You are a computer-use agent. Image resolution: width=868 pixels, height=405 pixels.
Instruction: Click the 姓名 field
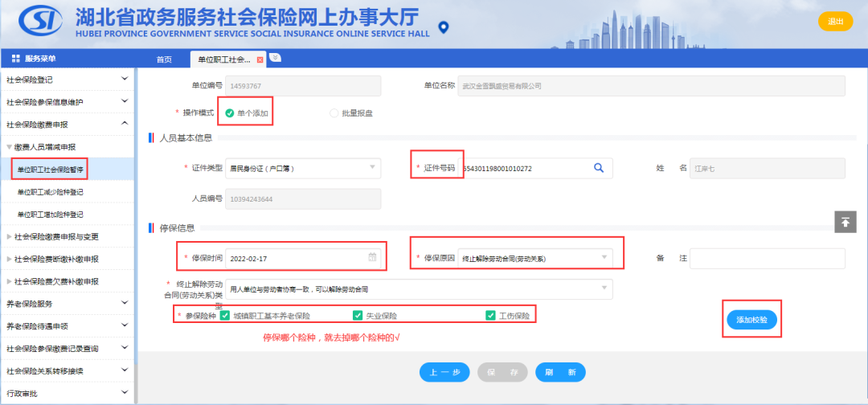click(x=768, y=168)
